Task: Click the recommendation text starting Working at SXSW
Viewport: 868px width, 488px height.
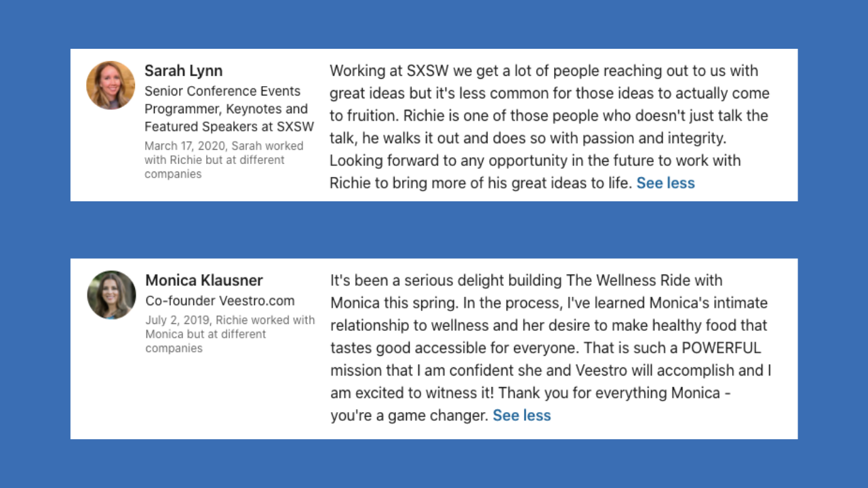Action: (x=549, y=127)
